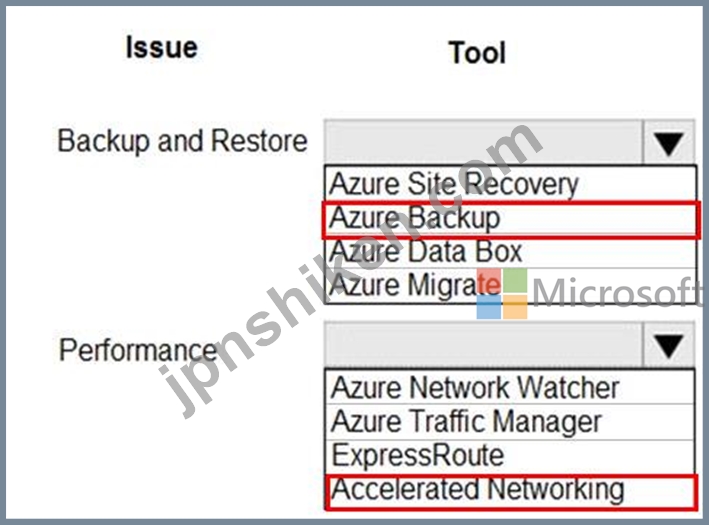Click the blue square of Microsoft logo
Image resolution: width=709 pixels, height=525 pixels.
489,307
